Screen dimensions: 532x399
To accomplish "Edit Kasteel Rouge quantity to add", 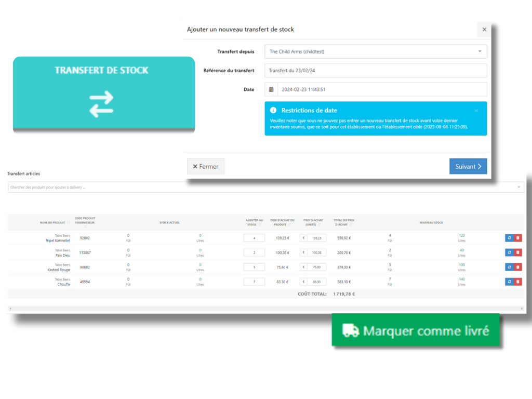I will click(x=254, y=267).
